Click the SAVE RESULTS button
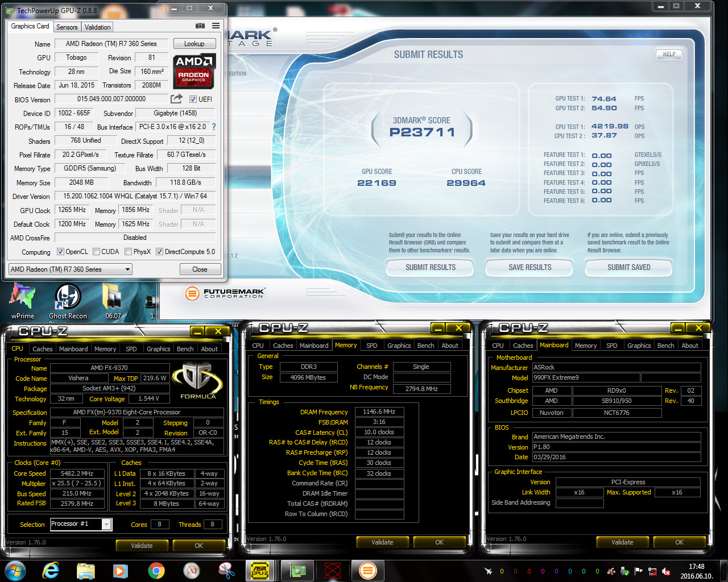 coord(530,267)
